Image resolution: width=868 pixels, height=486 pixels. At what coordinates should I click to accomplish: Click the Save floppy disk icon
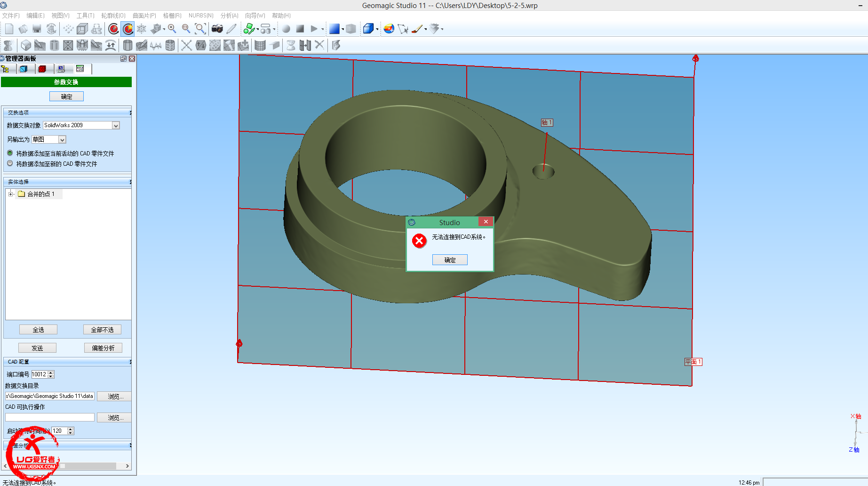tap(37, 29)
